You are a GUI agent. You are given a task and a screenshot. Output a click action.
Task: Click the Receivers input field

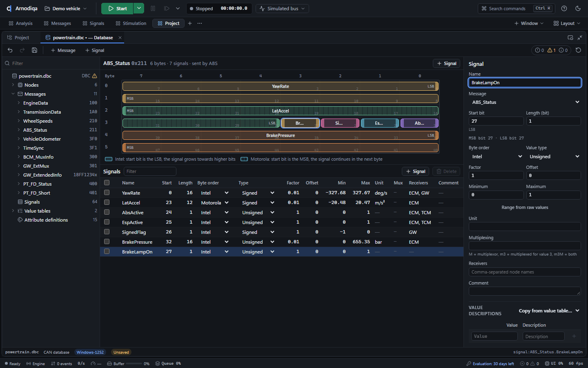[x=525, y=272]
